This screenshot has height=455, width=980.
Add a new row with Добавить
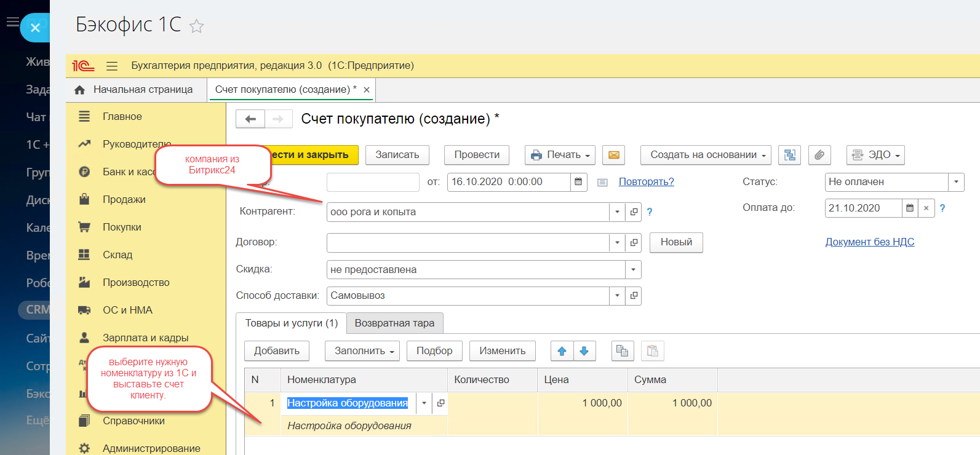click(277, 351)
